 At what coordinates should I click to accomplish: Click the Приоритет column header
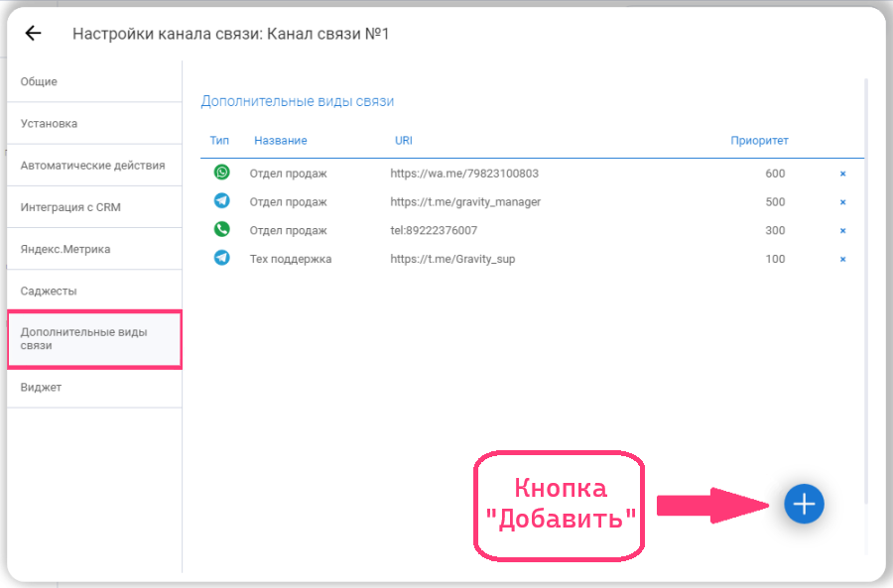pos(759,141)
